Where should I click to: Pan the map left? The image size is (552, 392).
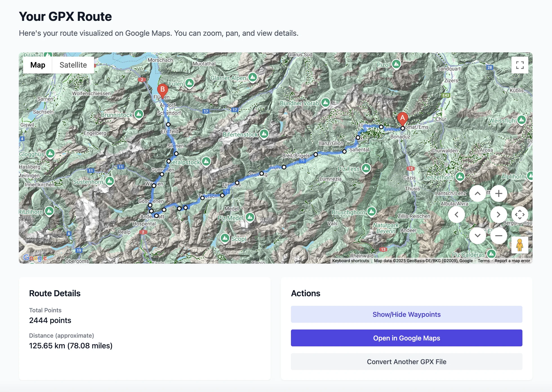pyautogui.click(x=456, y=215)
